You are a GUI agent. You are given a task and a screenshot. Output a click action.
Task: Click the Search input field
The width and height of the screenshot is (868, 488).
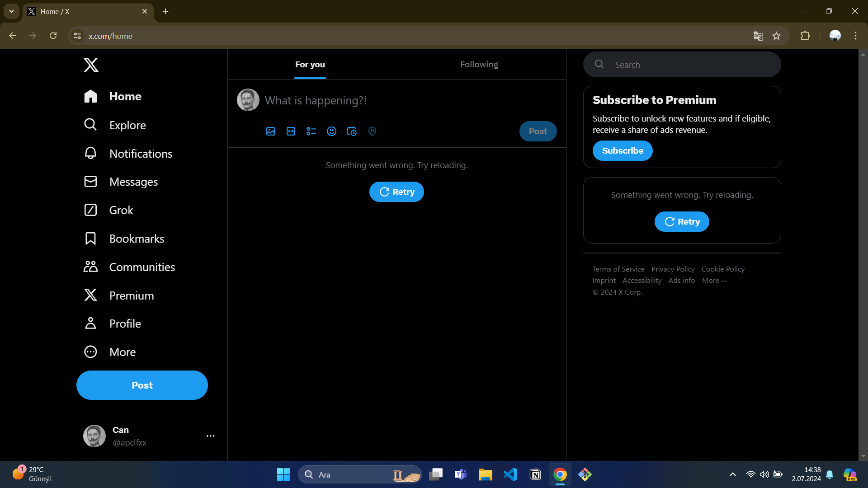692,65
